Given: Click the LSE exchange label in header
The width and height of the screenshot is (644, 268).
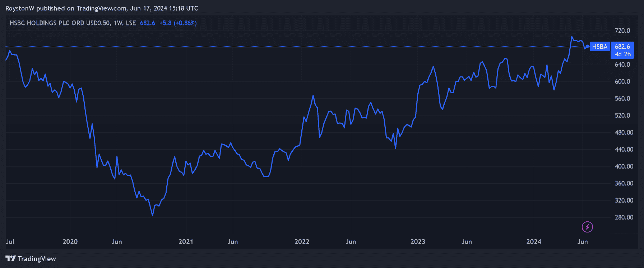Looking at the screenshot, I should pyautogui.click(x=131, y=23).
